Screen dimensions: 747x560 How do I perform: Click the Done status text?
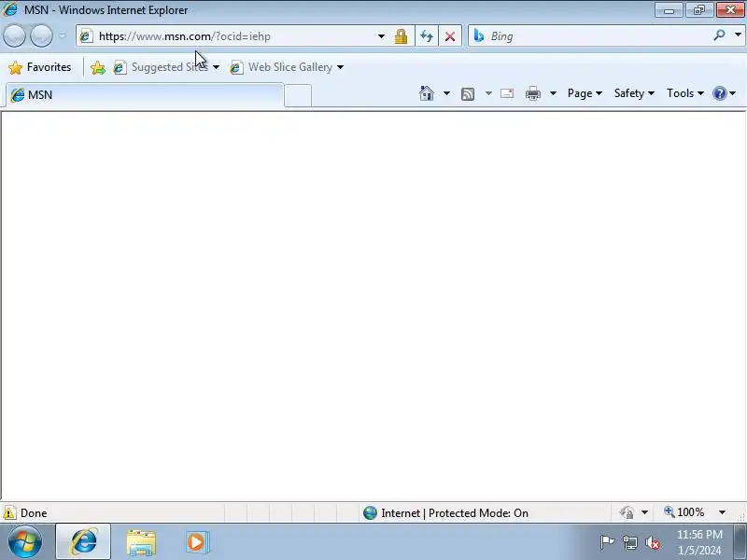click(34, 513)
